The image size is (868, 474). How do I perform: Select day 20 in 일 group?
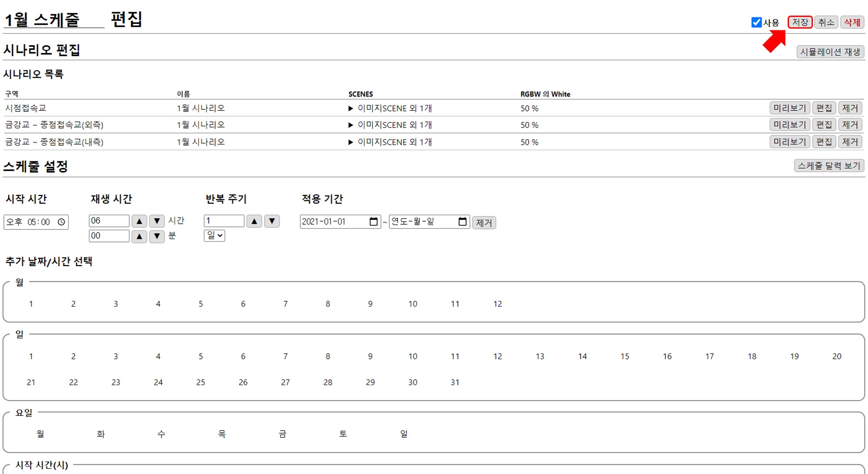tap(837, 356)
